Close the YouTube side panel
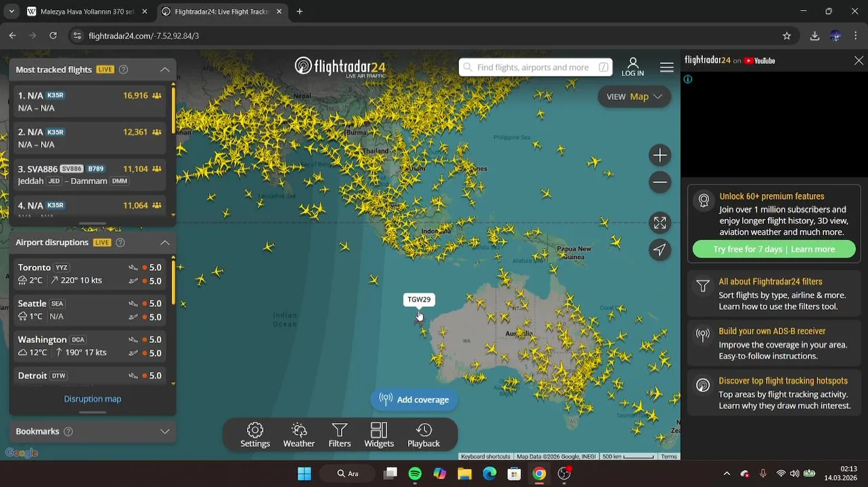 click(859, 60)
